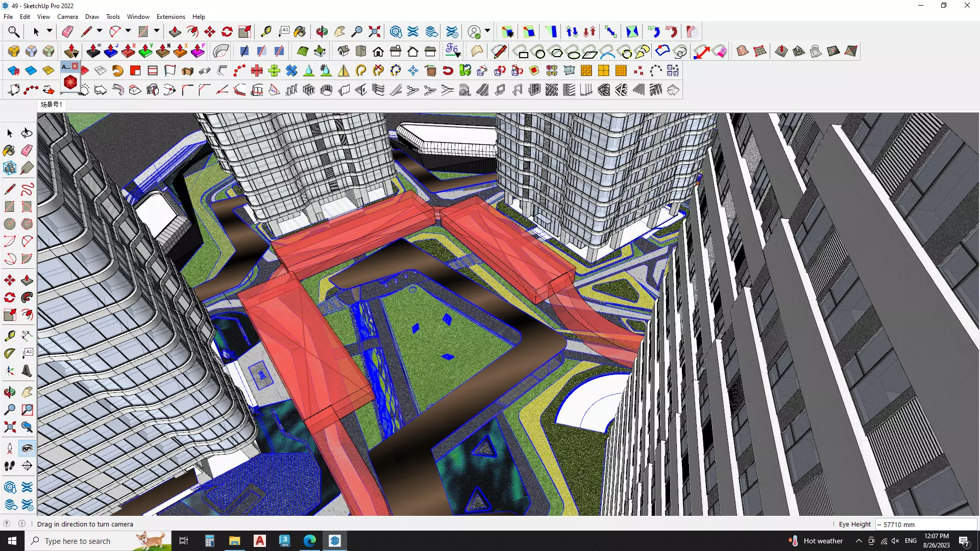Click the 3D Text tool
Screen dimensions: 980x551
click(27, 371)
